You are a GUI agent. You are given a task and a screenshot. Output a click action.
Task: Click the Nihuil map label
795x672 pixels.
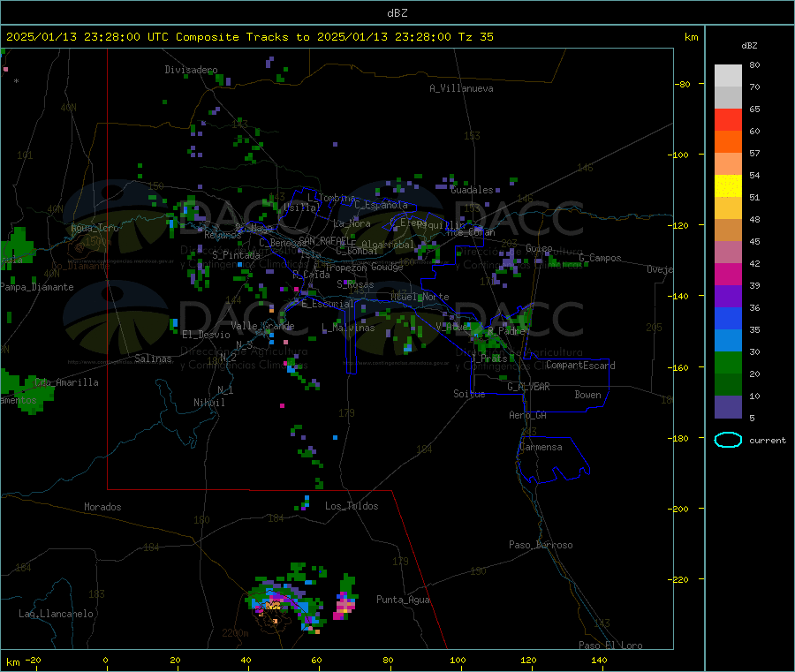pos(208,403)
